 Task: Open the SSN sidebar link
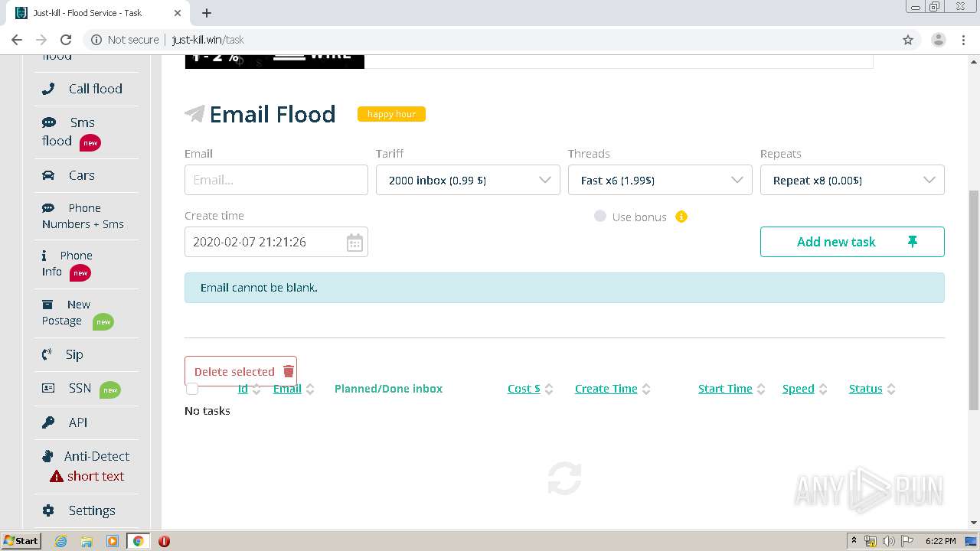click(80, 388)
